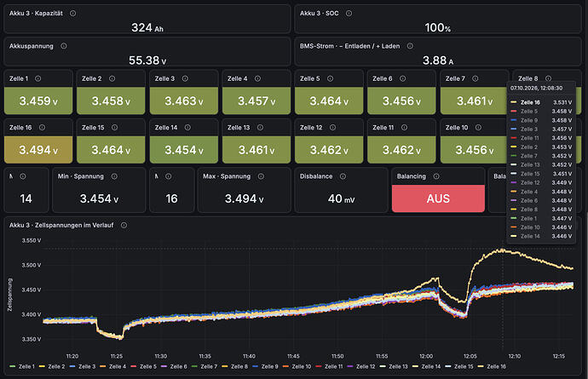
Task: Toggle Zelle 13 series in the chart legend
Action: click(398, 366)
